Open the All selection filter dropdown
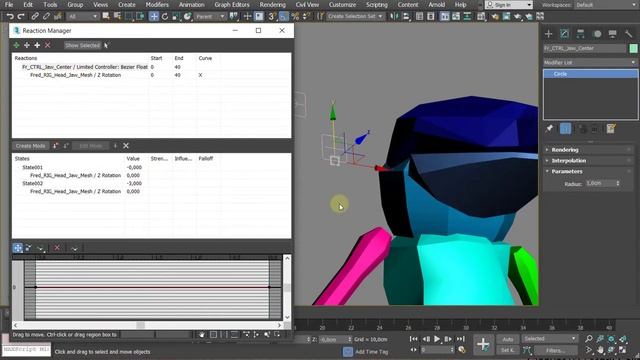640x360 pixels. point(83,16)
